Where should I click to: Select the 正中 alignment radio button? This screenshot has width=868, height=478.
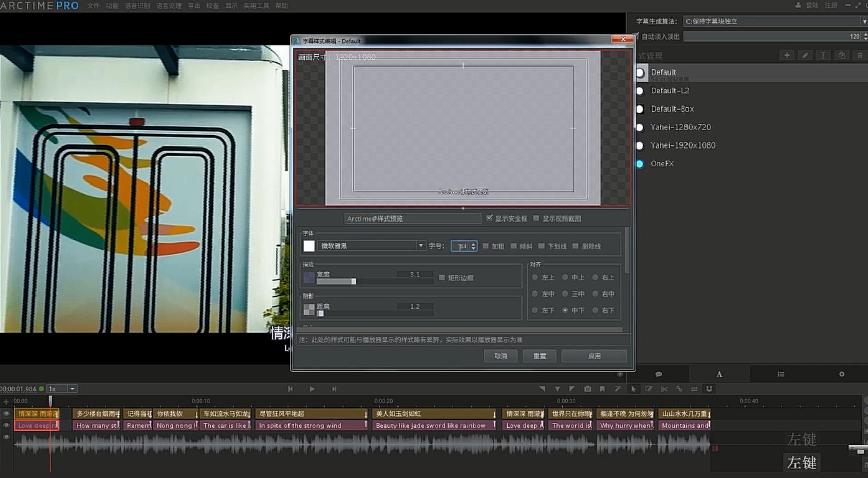(x=565, y=294)
